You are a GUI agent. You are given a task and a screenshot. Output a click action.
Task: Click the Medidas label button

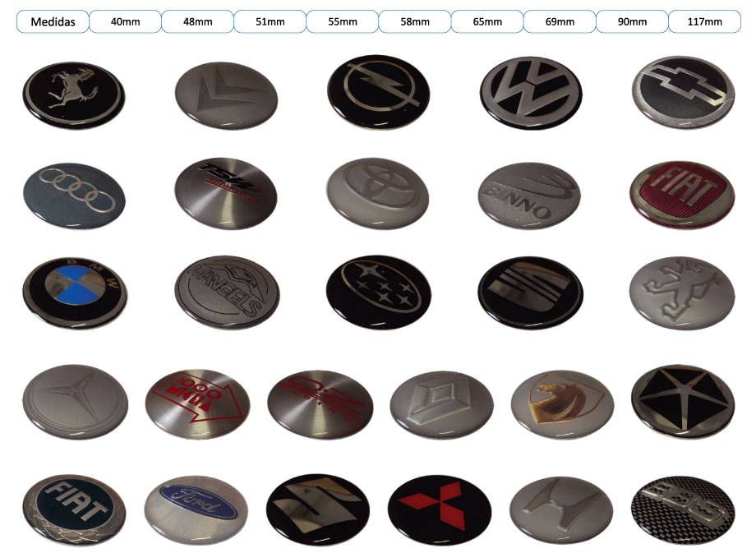pos(52,21)
